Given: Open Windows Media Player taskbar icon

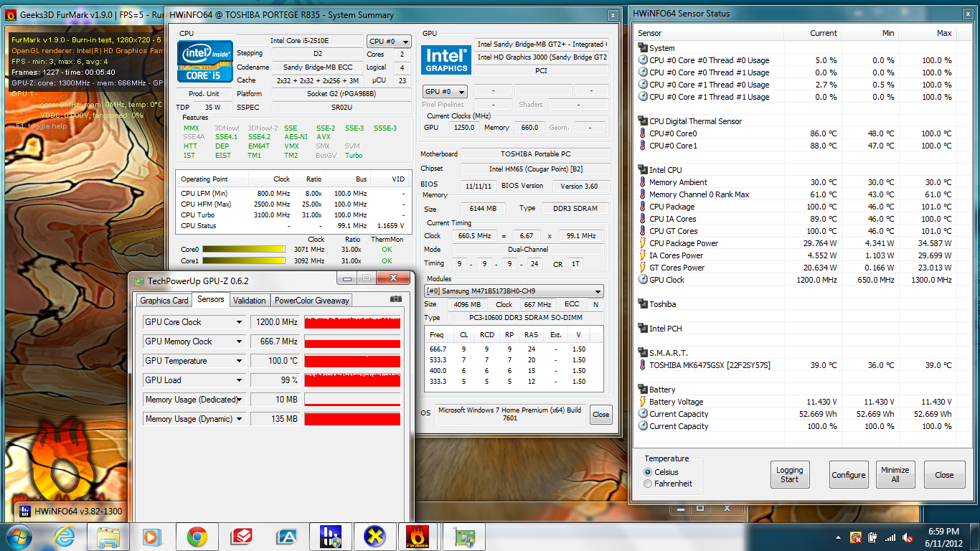Looking at the screenshot, I should 151,536.
